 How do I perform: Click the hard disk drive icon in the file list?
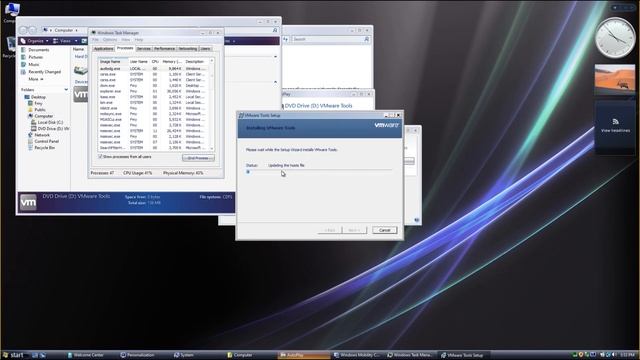click(x=80, y=70)
